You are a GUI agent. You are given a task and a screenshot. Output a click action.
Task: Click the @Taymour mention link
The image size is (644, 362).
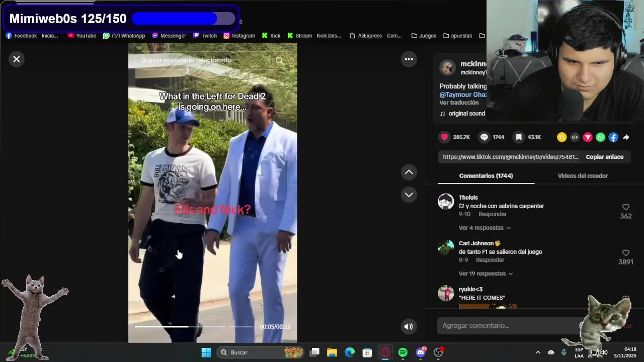pyautogui.click(x=463, y=95)
